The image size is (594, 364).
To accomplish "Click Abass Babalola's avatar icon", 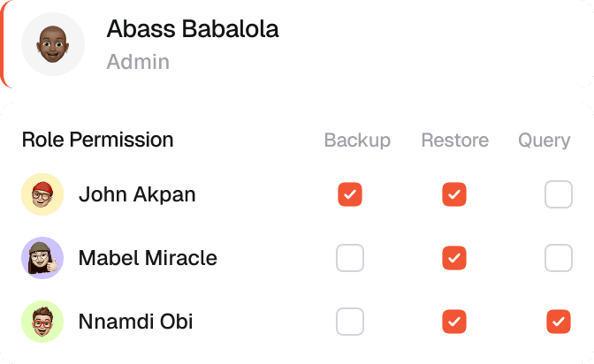I will pyautogui.click(x=52, y=43).
